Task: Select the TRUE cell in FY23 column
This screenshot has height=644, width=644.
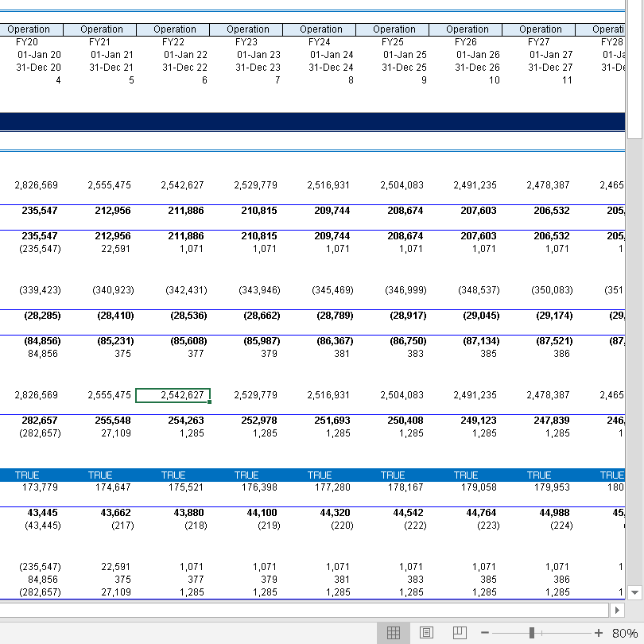Action: [246, 475]
